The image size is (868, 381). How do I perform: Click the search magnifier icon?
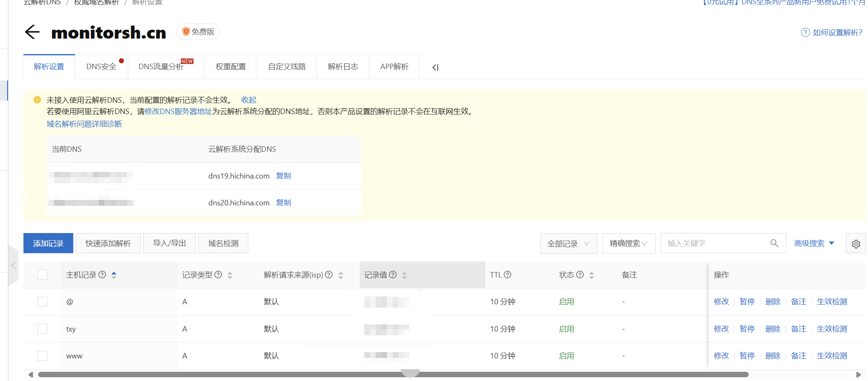(x=774, y=243)
